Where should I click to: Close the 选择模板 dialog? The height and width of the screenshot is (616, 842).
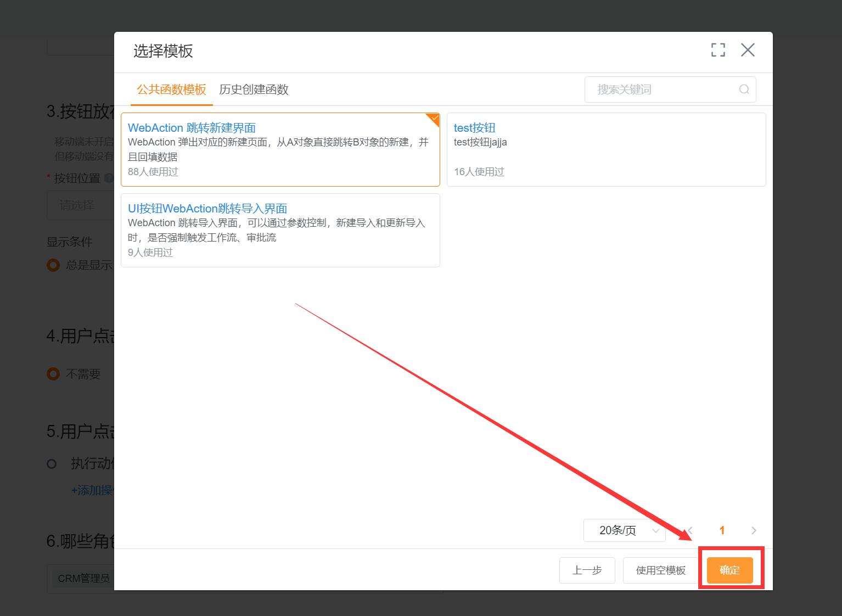tap(748, 50)
